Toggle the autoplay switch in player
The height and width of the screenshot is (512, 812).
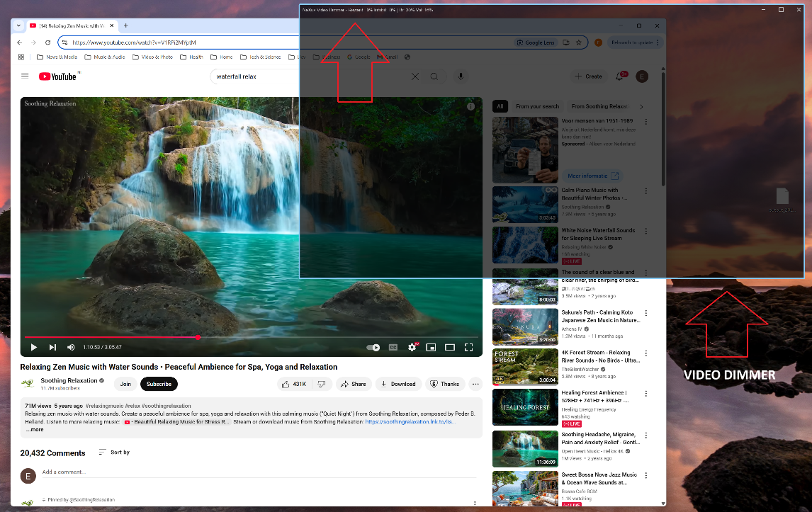(x=373, y=348)
